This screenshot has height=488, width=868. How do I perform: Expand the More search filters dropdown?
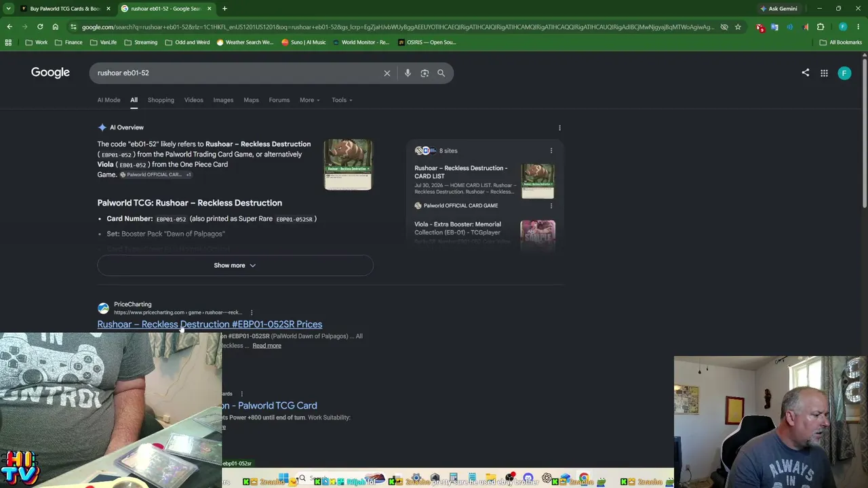[x=310, y=100]
